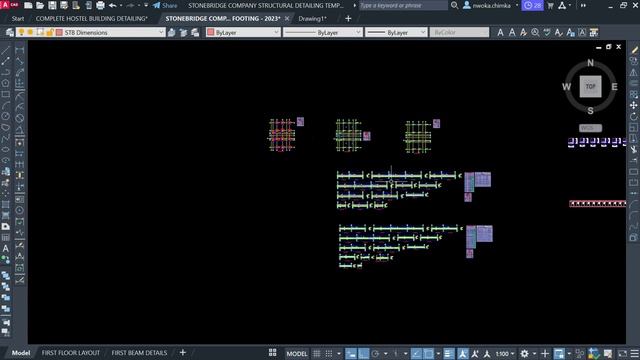The width and height of the screenshot is (640, 360).
Task: Click the New drawing icon in Quick Access
Action: [x=28, y=5]
